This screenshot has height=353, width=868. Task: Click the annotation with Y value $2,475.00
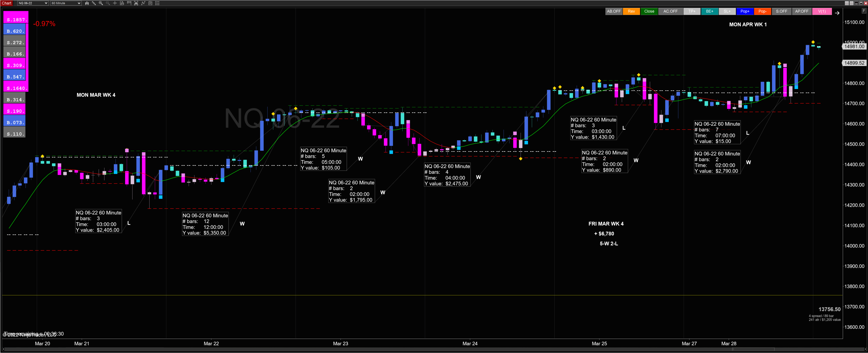pyautogui.click(x=447, y=175)
